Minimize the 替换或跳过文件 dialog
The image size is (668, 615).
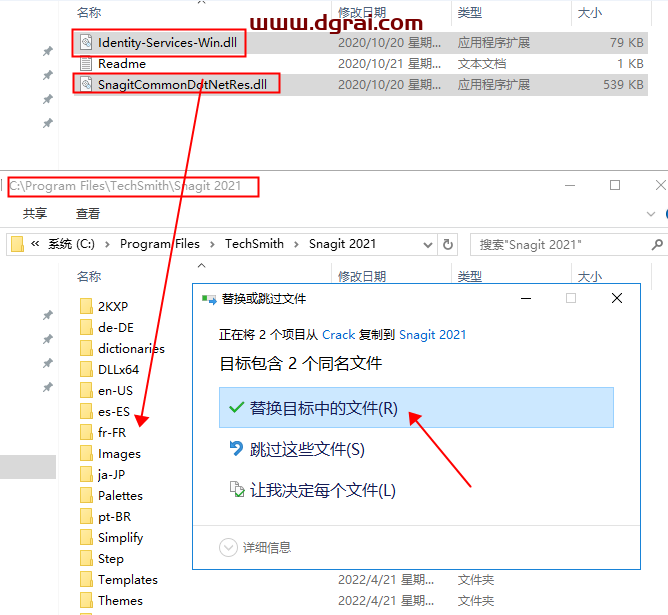pyautogui.click(x=526, y=298)
